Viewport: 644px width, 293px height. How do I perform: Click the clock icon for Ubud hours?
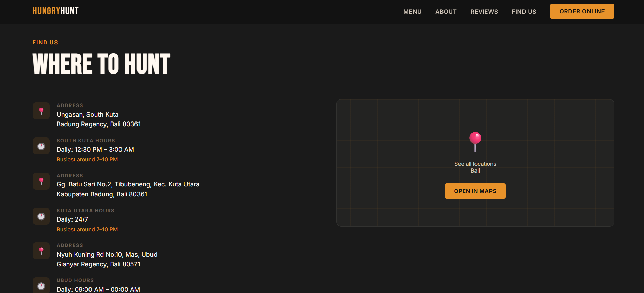pyautogui.click(x=41, y=286)
